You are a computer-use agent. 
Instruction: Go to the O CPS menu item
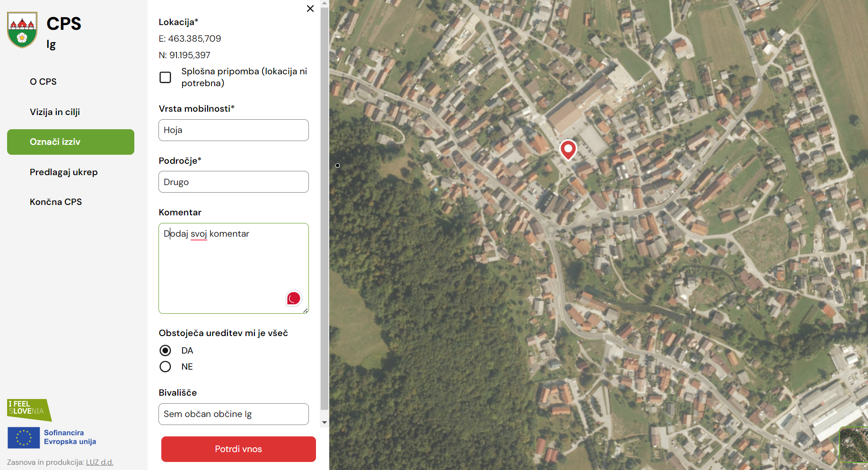pos(43,82)
